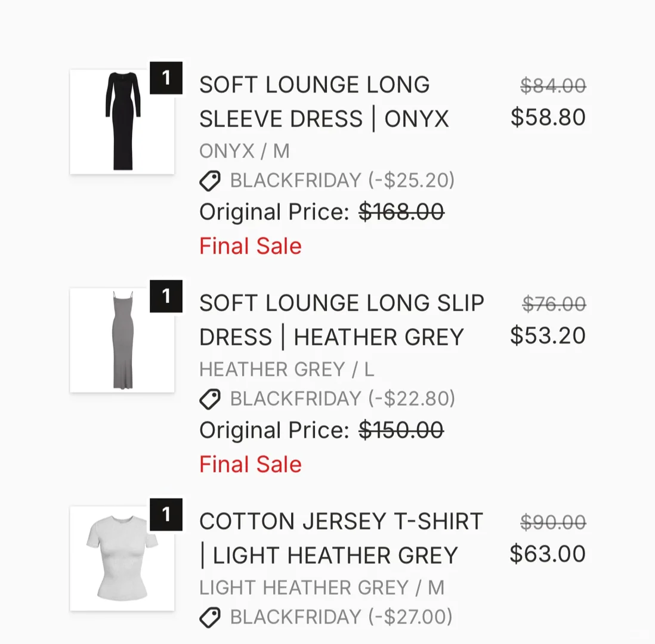
Task: Click the ONYX / M variant text
Action: click(245, 151)
